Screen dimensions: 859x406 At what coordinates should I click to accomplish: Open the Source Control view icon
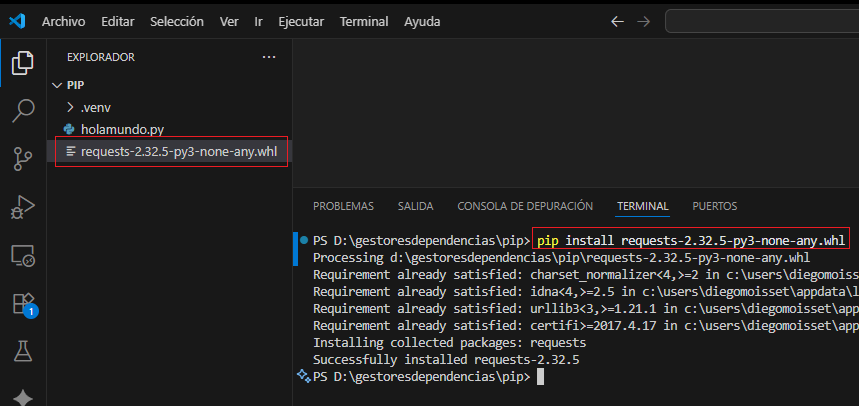click(x=22, y=158)
